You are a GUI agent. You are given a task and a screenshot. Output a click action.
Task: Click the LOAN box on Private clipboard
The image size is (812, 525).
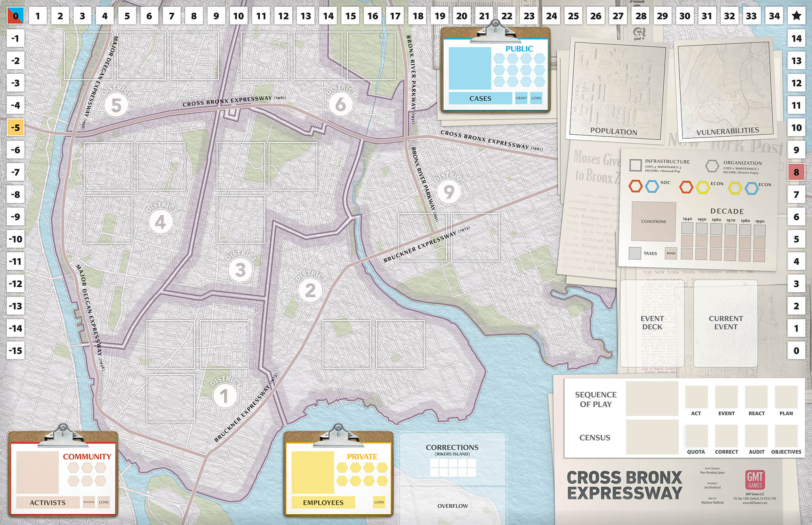point(379,502)
